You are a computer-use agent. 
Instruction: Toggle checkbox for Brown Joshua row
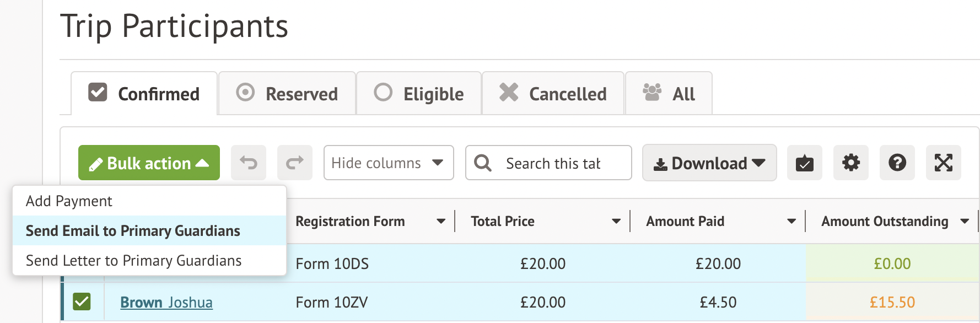tap(82, 302)
